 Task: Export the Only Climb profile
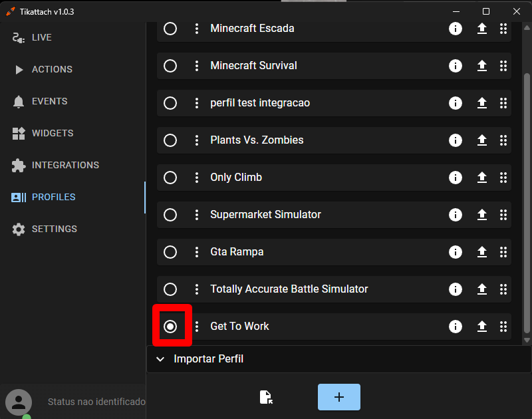(482, 178)
